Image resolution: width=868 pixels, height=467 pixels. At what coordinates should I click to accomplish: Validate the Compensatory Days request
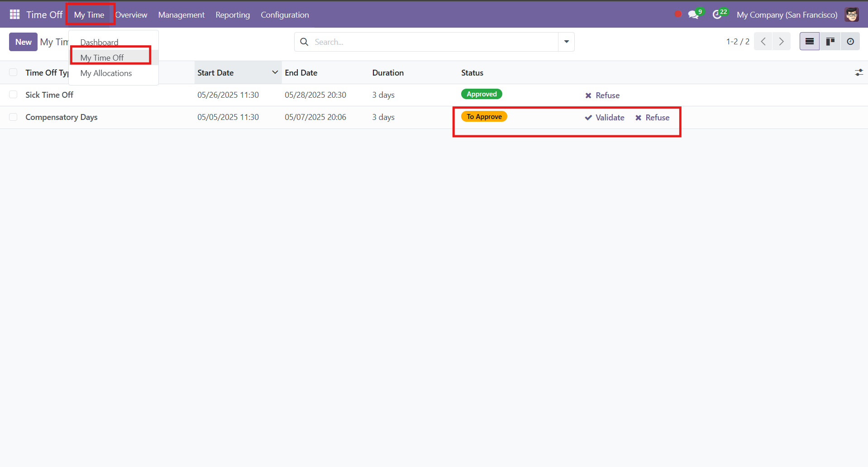604,117
